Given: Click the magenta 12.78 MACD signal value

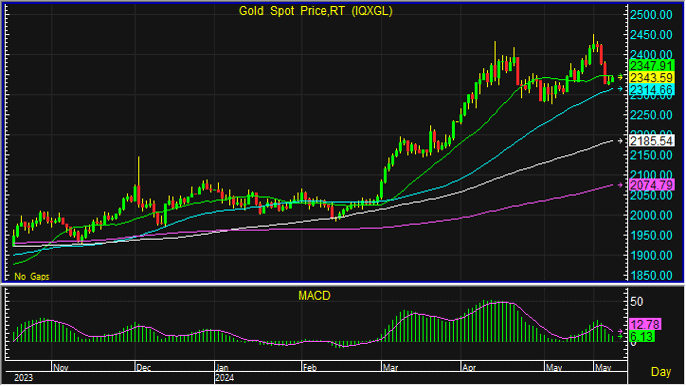Looking at the screenshot, I should click(x=645, y=325).
